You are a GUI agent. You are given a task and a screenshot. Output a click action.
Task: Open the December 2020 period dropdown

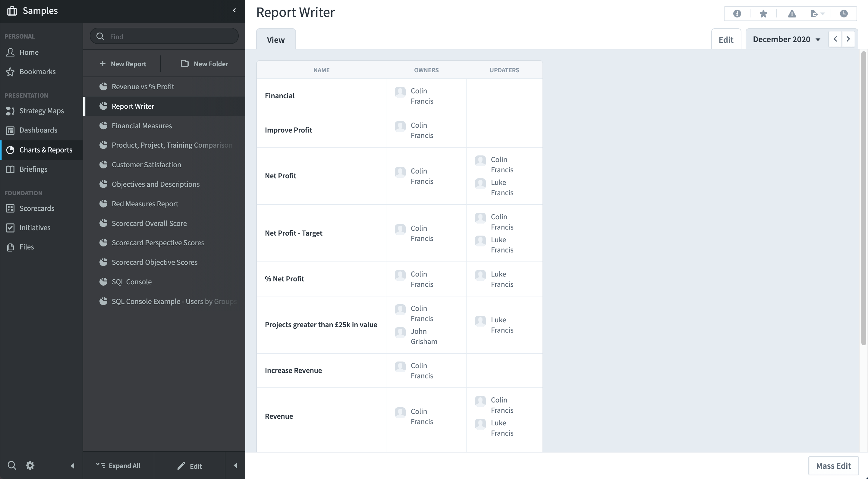(787, 39)
